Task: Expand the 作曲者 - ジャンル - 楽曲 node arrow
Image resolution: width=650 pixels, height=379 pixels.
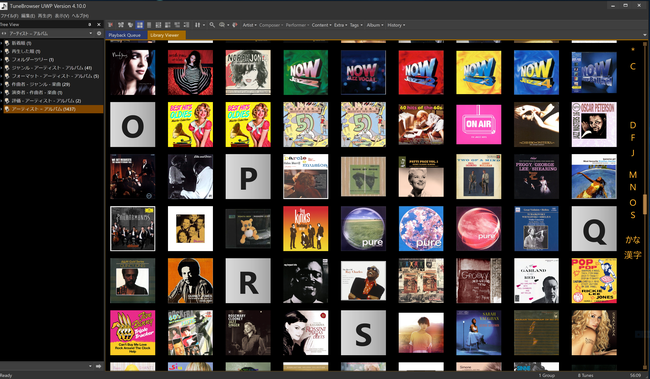Action: click(x=2, y=84)
